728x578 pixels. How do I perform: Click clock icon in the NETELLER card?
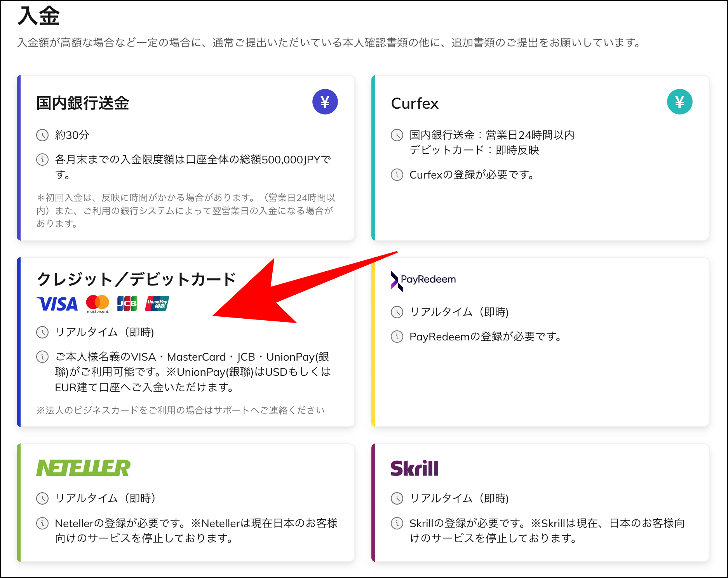pos(42,498)
